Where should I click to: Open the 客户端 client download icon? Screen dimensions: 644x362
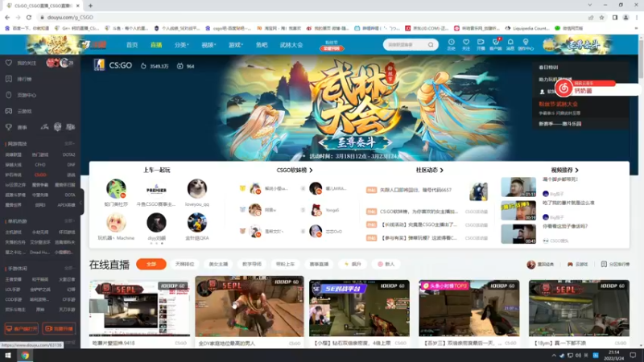496,44
